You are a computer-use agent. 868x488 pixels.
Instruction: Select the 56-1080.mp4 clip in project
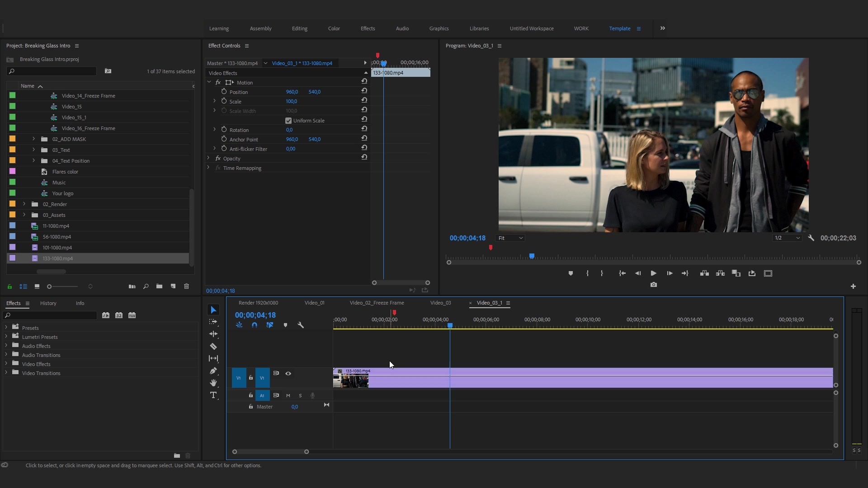pos(57,237)
